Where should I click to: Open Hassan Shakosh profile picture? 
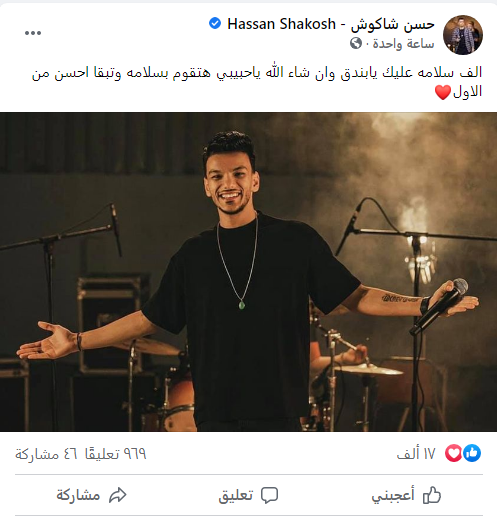pos(463,35)
